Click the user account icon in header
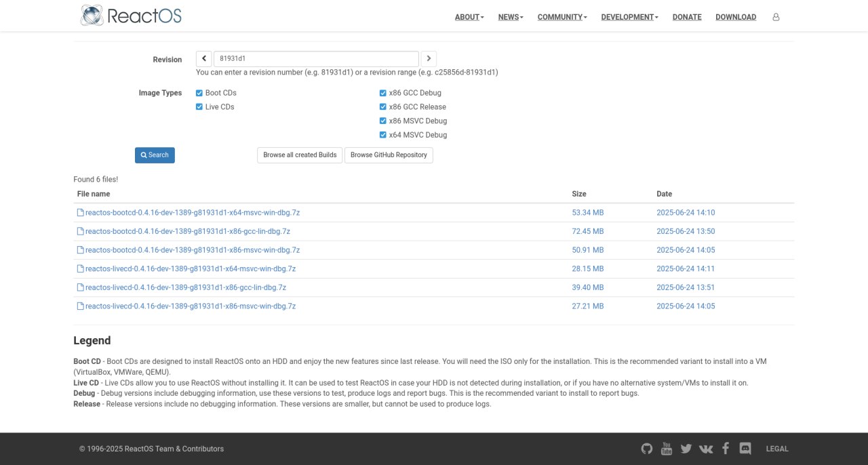Viewport: 868px width, 465px height. 776,17
